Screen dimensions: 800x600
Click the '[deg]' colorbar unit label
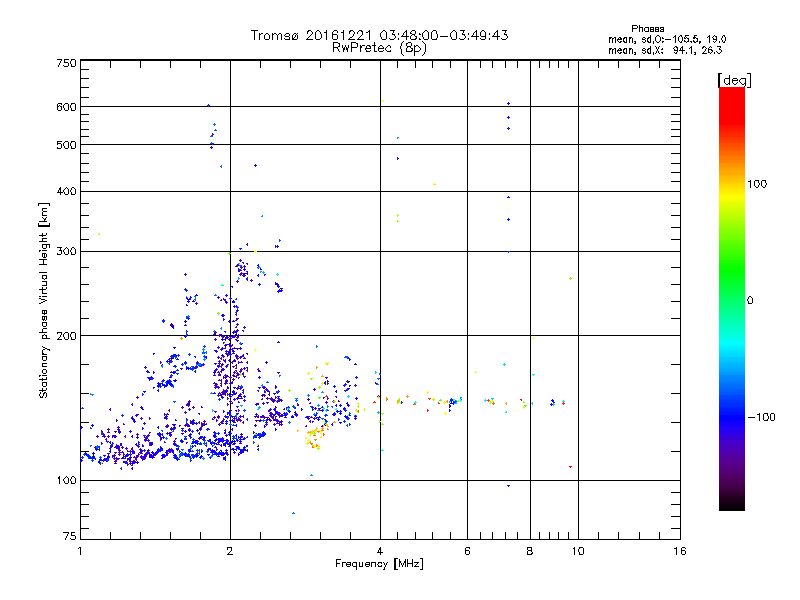[x=734, y=81]
